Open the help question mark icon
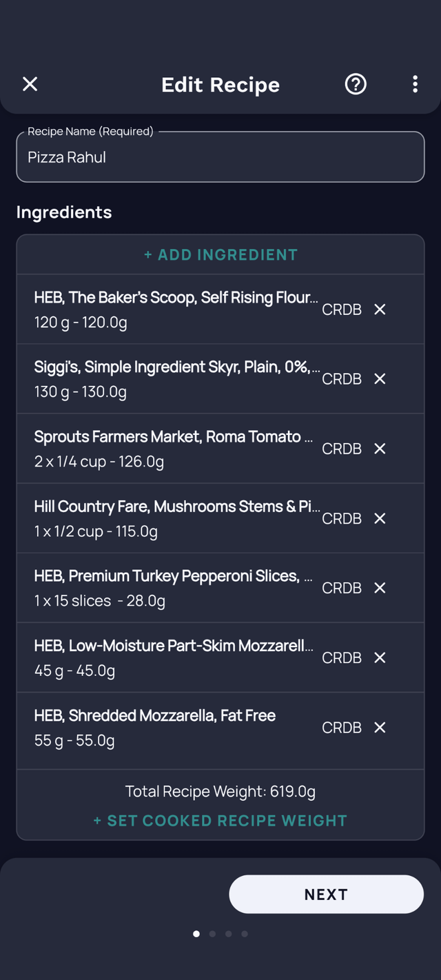441x980 pixels. [356, 84]
